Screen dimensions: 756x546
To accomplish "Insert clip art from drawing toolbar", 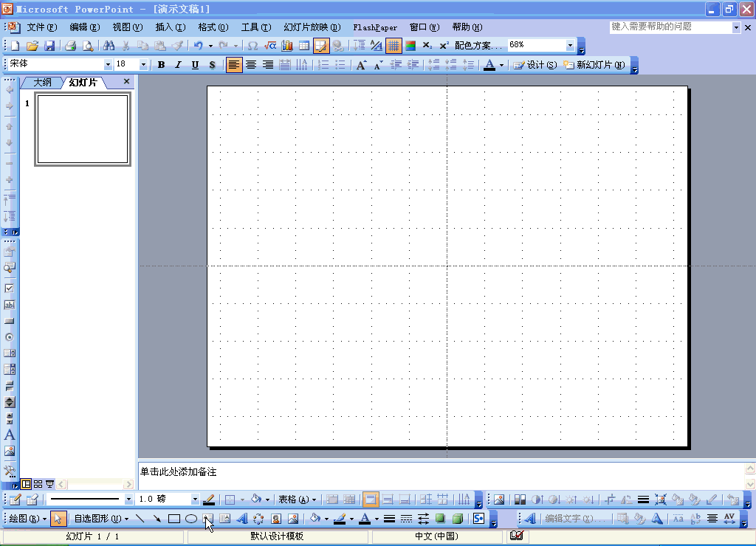I will coord(276,519).
